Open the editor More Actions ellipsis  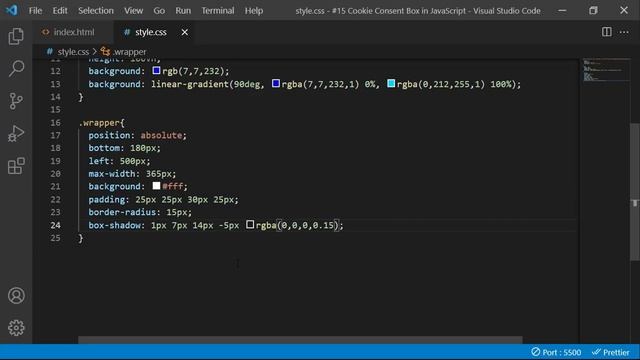click(624, 32)
